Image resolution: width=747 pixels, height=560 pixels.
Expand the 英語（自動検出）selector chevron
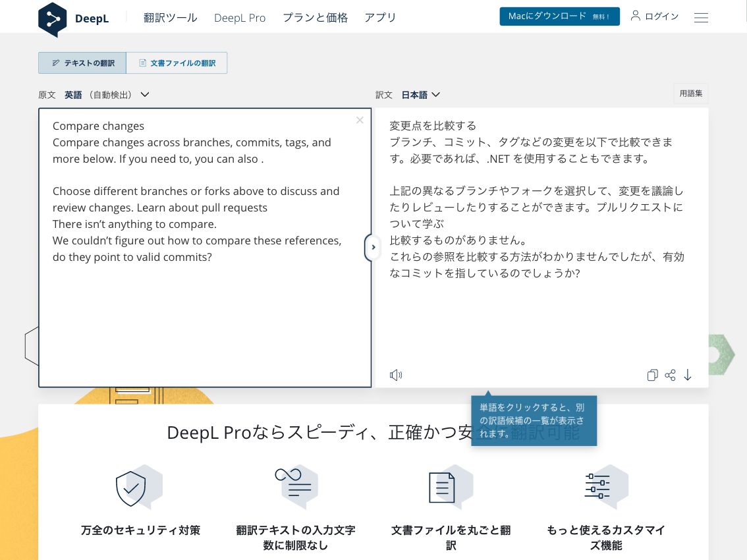(x=145, y=95)
